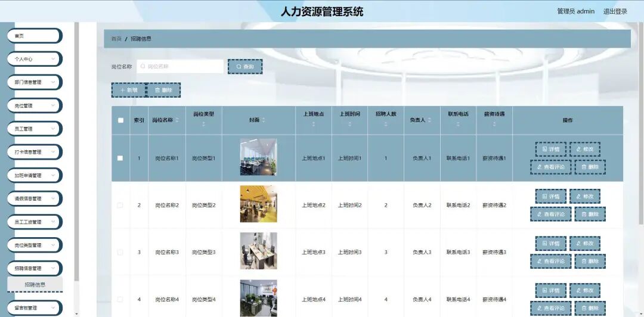Click the search magnifier icon in 查询 button
Image resolution: width=644 pixels, height=317 pixels.
pyautogui.click(x=239, y=67)
